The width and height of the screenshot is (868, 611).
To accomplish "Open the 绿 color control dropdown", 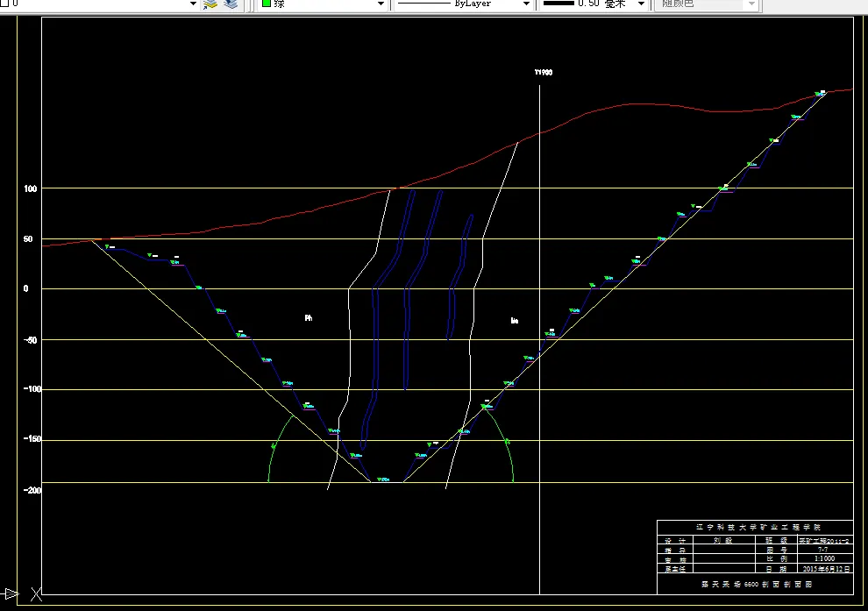I will tap(381, 4).
